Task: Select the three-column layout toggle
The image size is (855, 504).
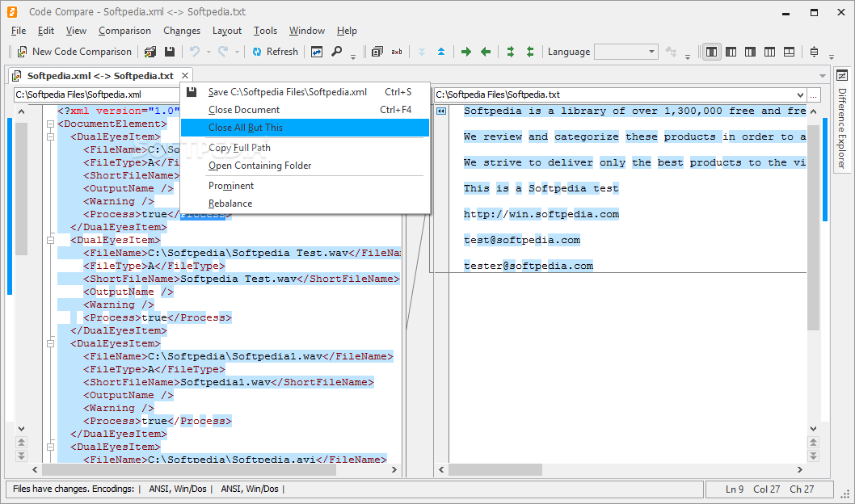Action: 769,52
